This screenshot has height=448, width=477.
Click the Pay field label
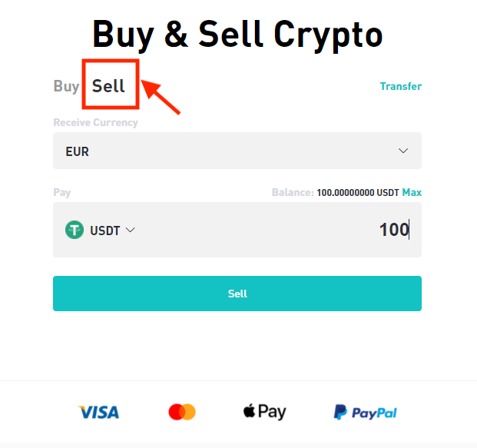point(61,192)
